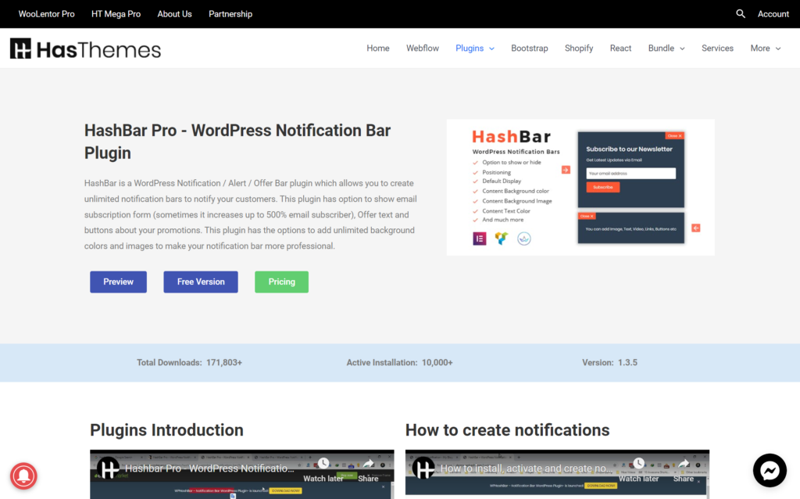This screenshot has height=499, width=800.
Task: Click the green Pricing button
Action: [282, 282]
